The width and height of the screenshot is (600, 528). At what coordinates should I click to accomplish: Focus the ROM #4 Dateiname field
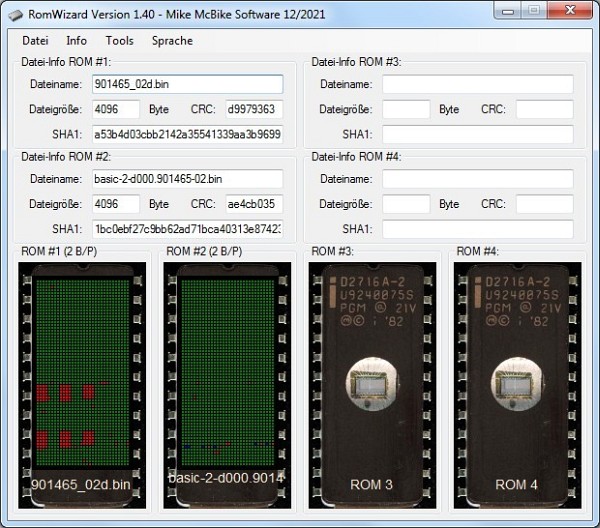pyautogui.click(x=477, y=179)
